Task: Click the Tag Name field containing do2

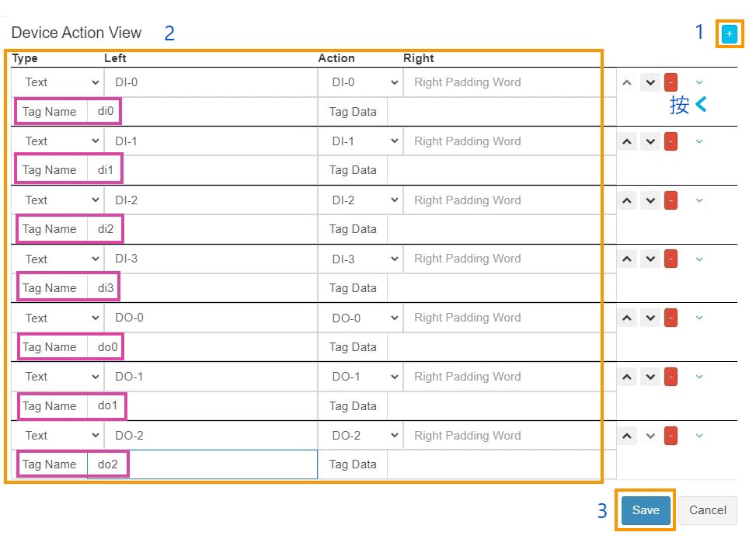Action: pos(202,464)
